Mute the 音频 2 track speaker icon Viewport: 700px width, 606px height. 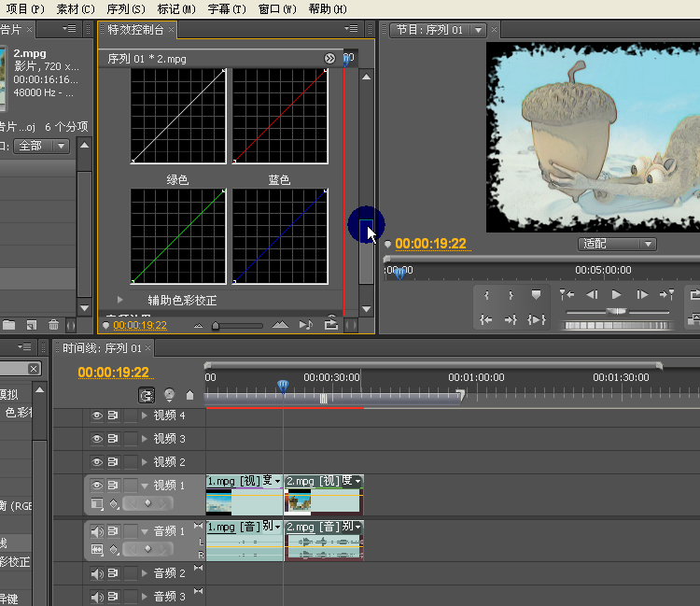96,573
